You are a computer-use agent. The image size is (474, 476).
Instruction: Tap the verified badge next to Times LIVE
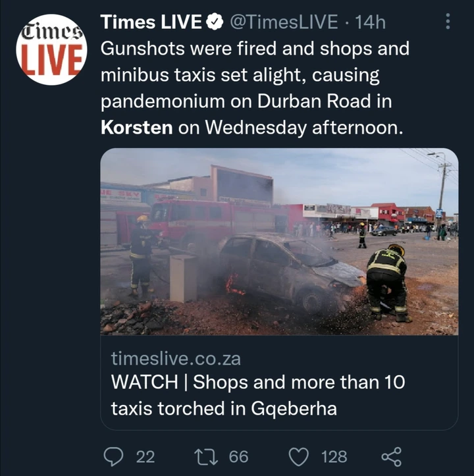click(x=215, y=22)
